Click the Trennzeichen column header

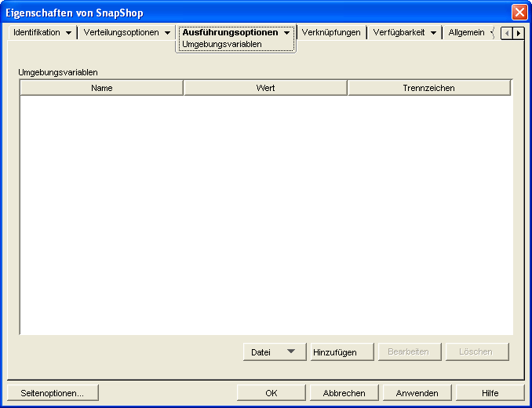pos(429,88)
